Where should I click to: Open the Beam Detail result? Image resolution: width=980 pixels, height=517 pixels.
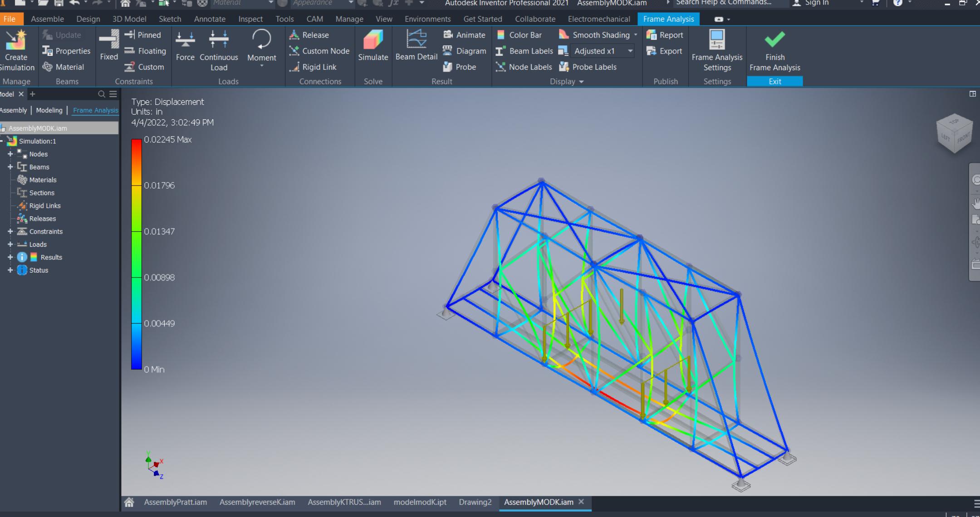[416, 45]
